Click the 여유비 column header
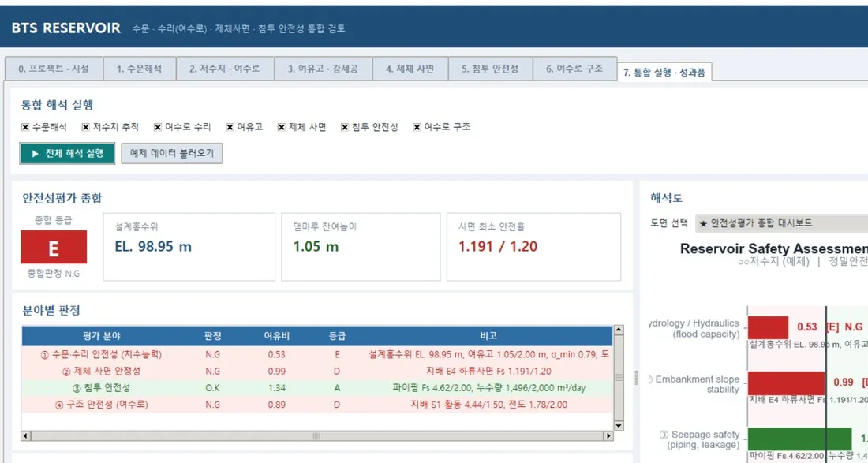The height and width of the screenshot is (463, 868). 276,336
